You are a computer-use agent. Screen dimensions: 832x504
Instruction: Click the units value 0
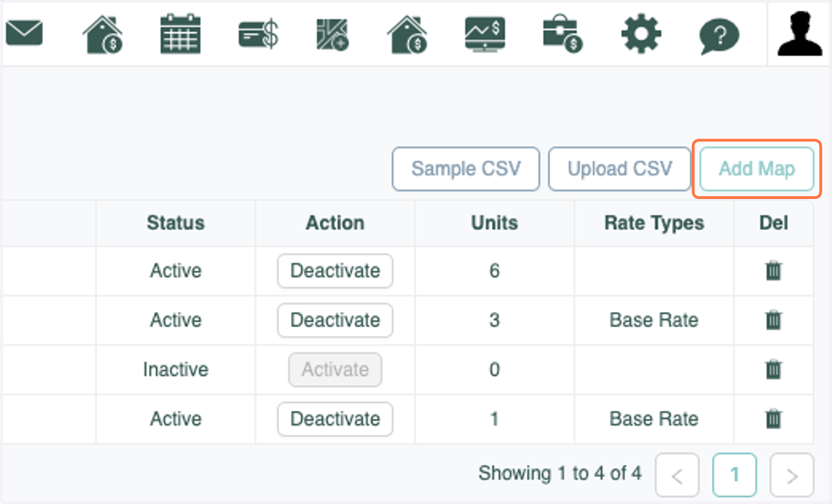point(494,370)
